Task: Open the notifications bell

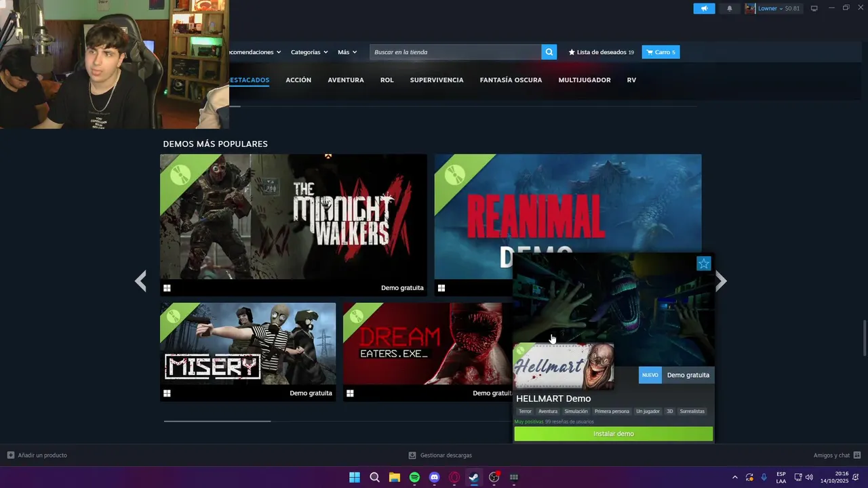Action: click(x=730, y=8)
